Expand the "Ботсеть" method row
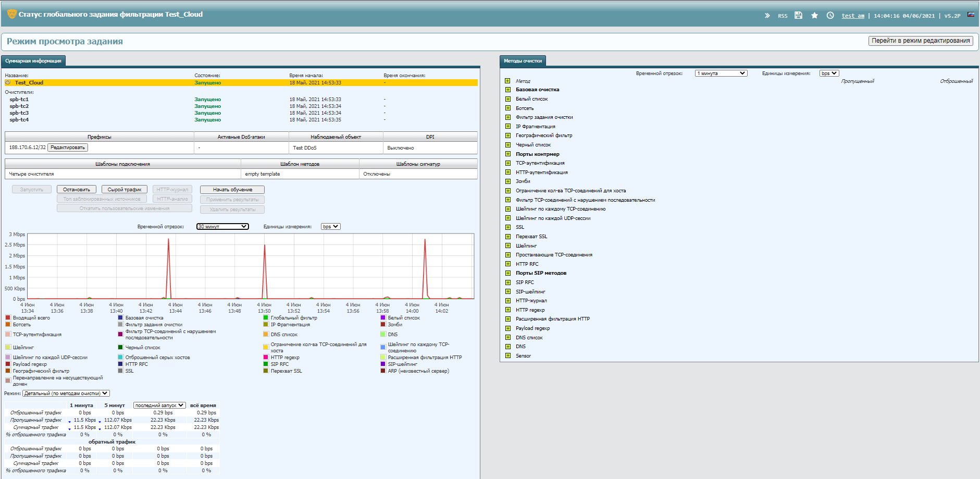This screenshot has width=980, height=479. coord(507,108)
